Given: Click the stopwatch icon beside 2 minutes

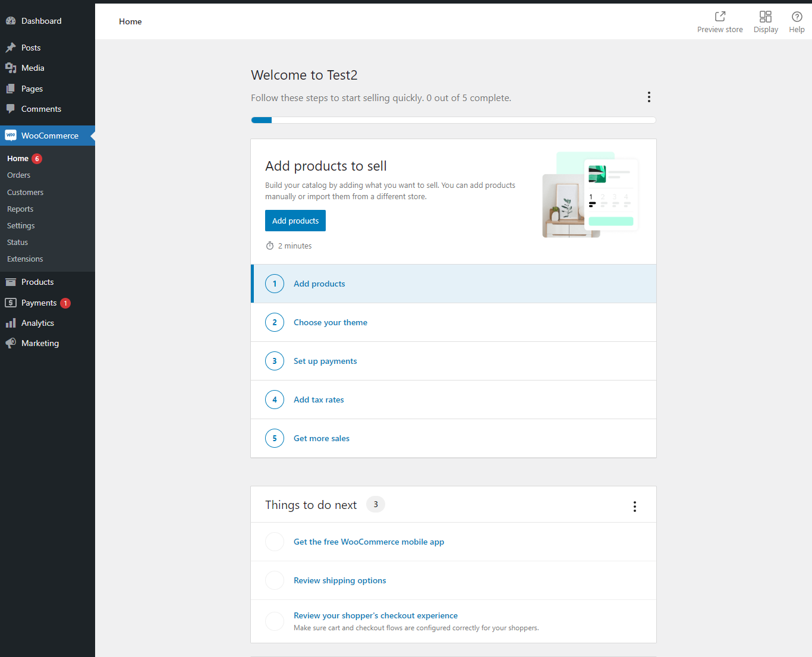Looking at the screenshot, I should tap(270, 246).
